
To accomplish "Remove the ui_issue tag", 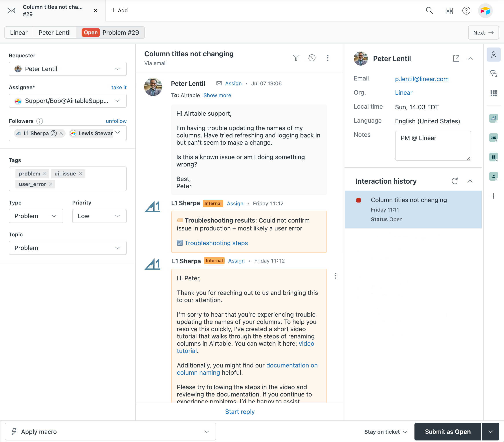I will point(80,174).
